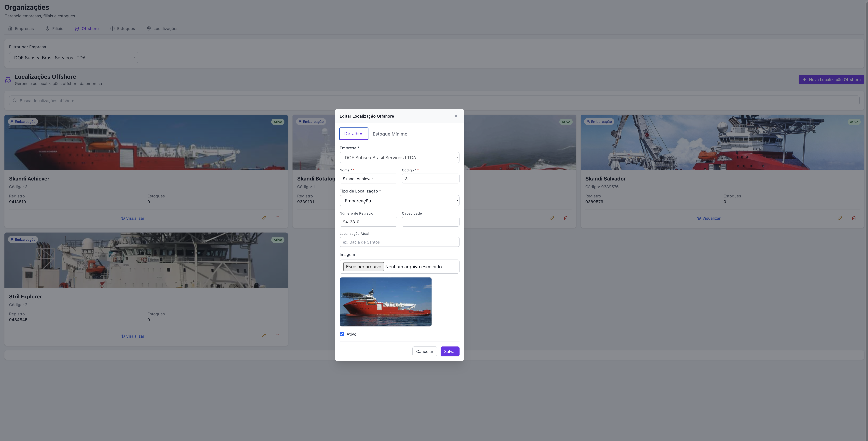Open the Filtrar por Empresa dropdown

coord(73,58)
